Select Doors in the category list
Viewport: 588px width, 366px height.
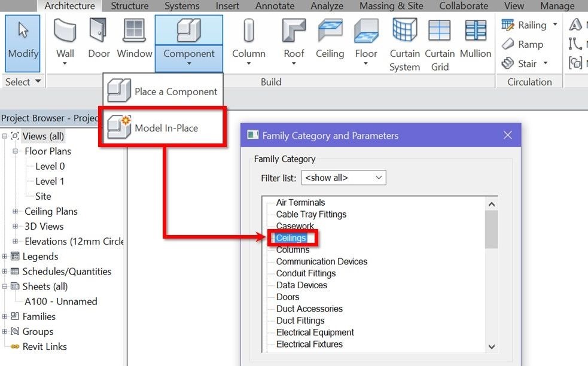(288, 297)
